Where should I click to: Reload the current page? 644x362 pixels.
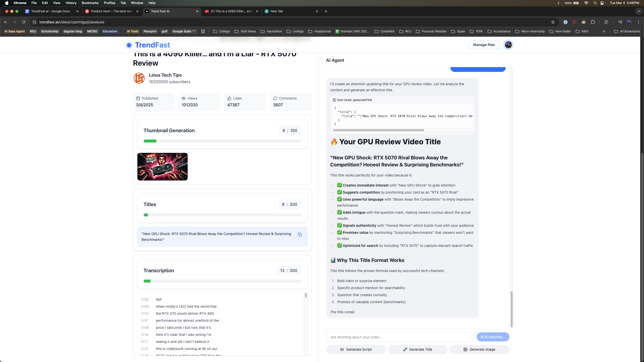(24, 22)
